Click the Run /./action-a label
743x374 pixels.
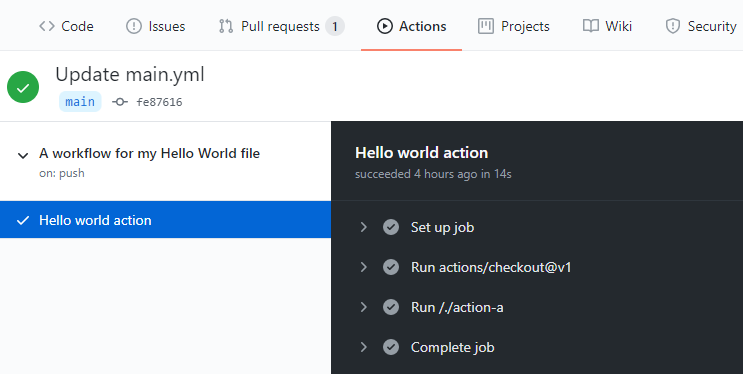tap(457, 307)
